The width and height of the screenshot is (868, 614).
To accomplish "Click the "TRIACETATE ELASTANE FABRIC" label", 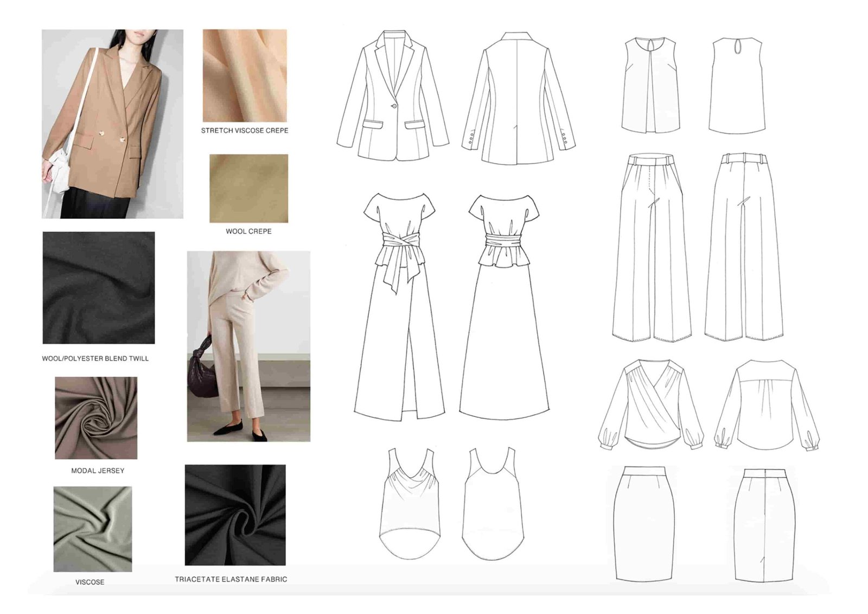I will coord(231,579).
